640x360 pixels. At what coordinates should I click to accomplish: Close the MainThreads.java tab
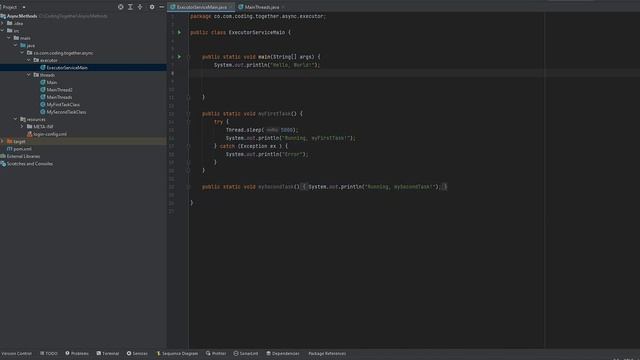[x=283, y=7]
